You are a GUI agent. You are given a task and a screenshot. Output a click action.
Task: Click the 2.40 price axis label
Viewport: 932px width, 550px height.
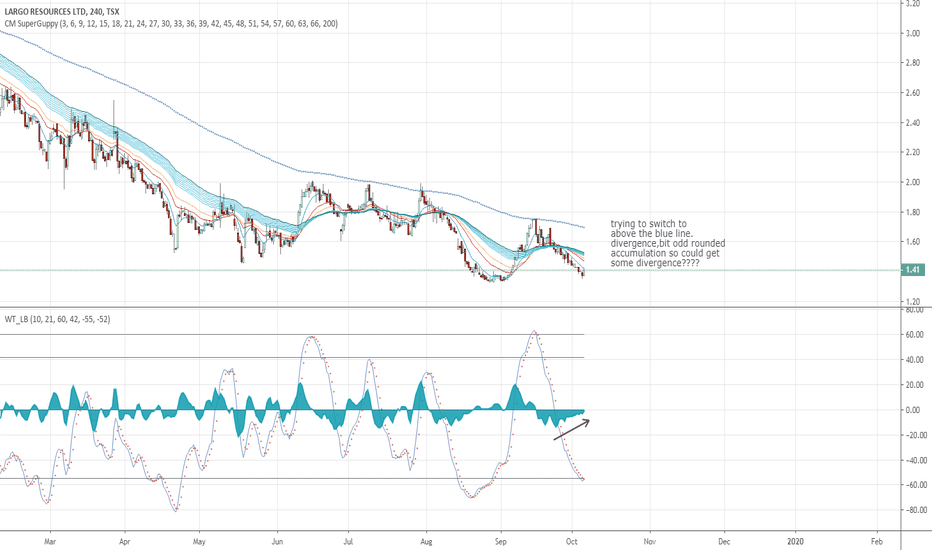point(913,123)
